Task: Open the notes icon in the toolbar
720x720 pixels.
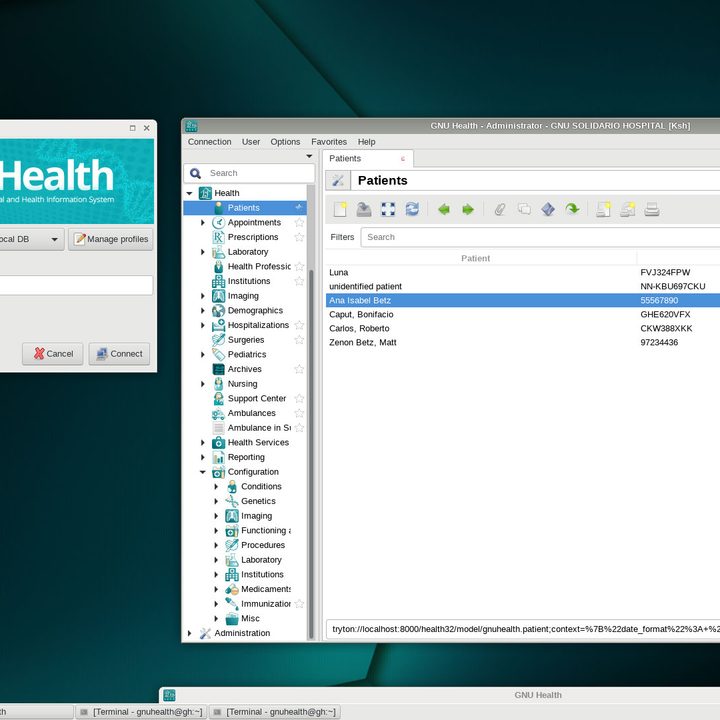Action: [524, 209]
